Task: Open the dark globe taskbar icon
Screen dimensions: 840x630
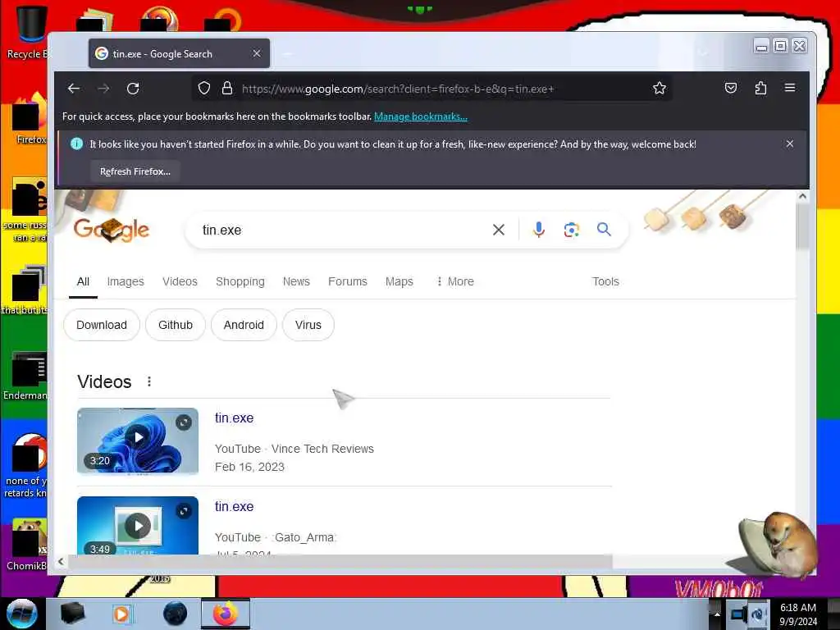Action: point(176,614)
